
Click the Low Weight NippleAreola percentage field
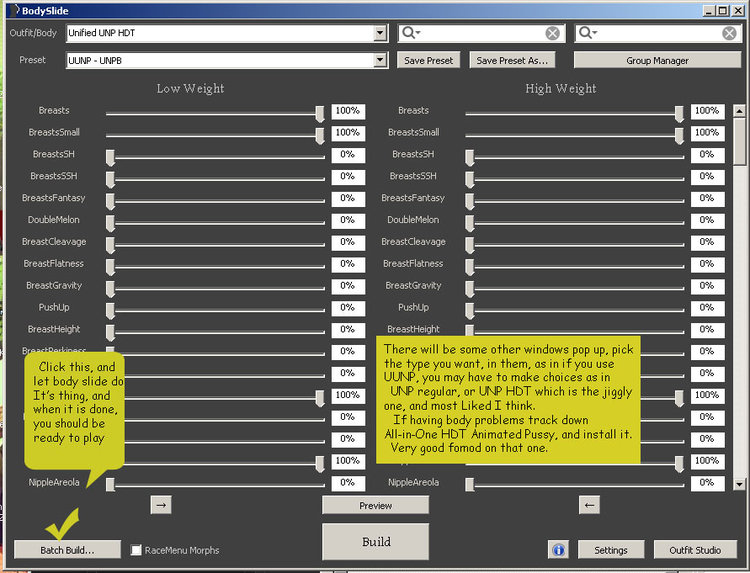point(348,483)
